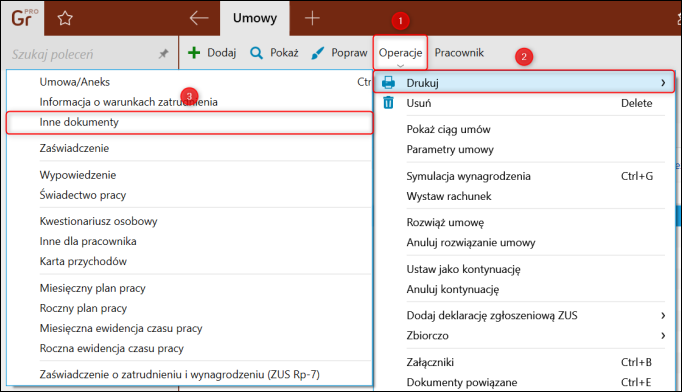This screenshot has height=392, width=682.
Task: Select Rozwiąż umowę option
Action: pyautogui.click(x=445, y=222)
